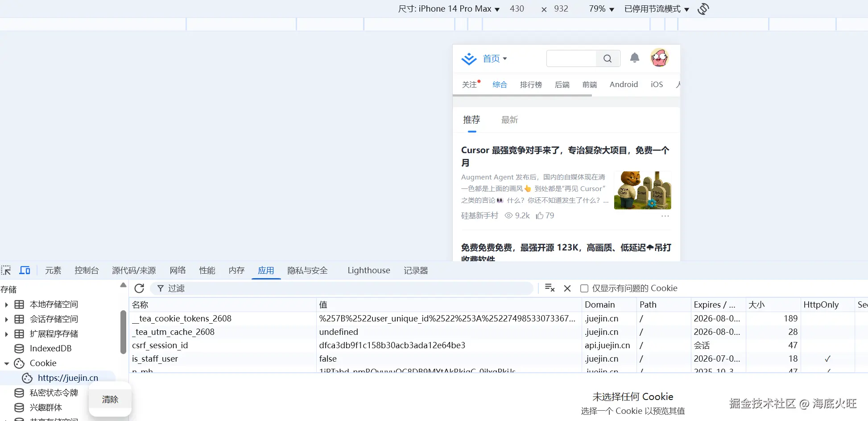Choose 清除 from the context menu

110,400
